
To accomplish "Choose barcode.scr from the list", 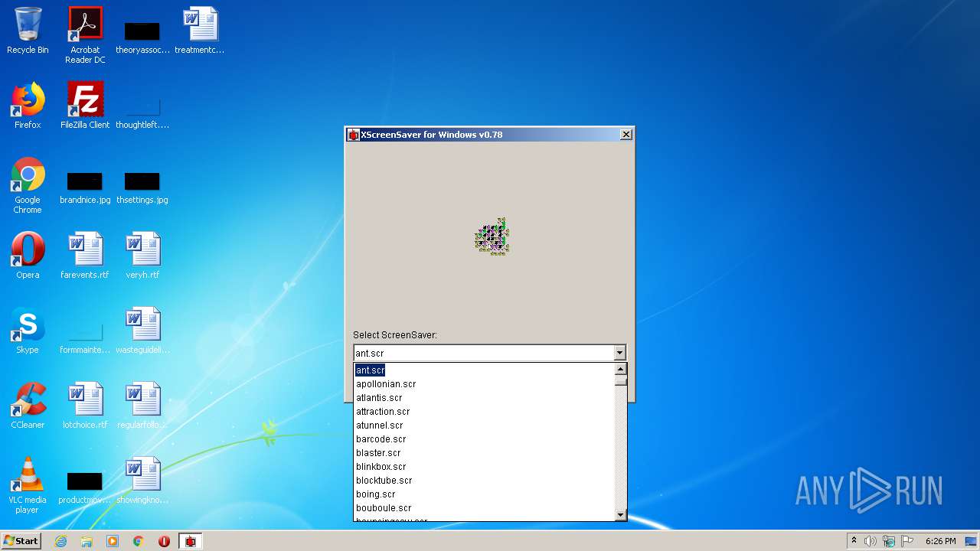I will click(484, 439).
